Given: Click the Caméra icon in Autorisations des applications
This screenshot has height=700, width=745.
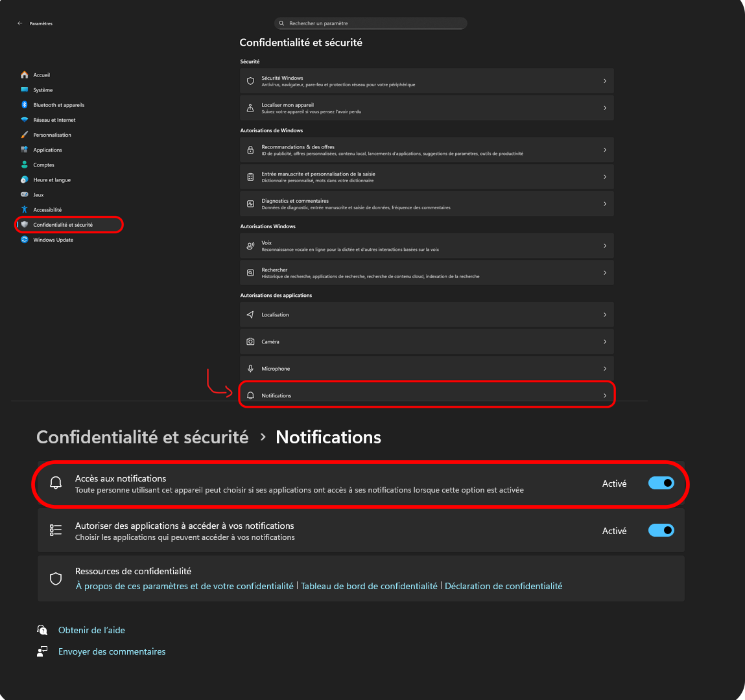Looking at the screenshot, I should click(x=250, y=342).
